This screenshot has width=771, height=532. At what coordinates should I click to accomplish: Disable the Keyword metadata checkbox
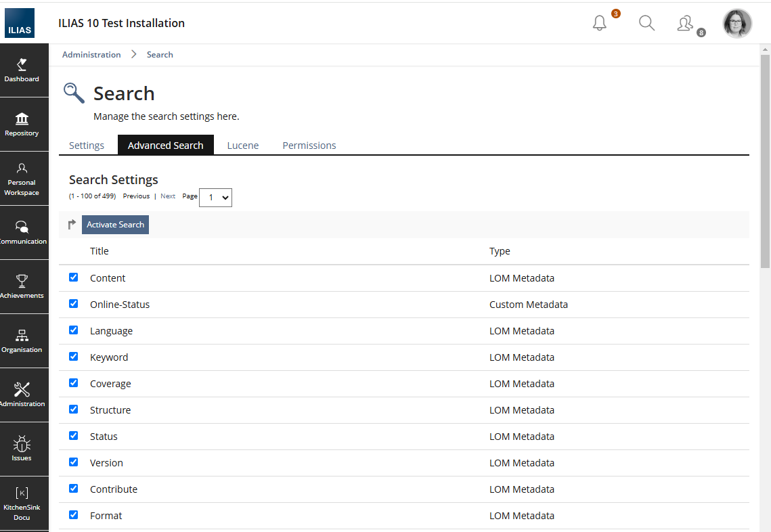pos(74,357)
